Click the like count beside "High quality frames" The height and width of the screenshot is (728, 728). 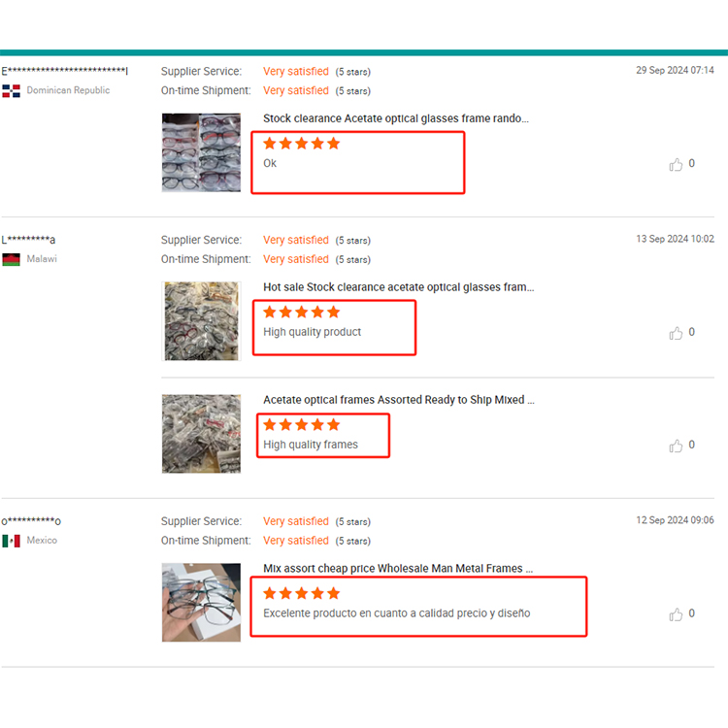691,445
